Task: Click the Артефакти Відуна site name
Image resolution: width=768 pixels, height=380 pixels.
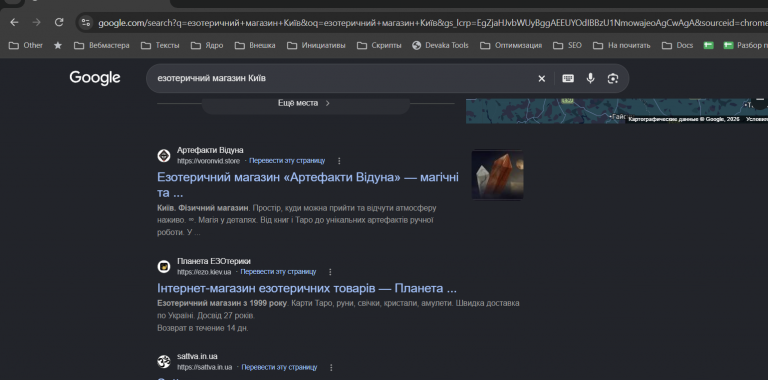Action: pyautogui.click(x=210, y=150)
